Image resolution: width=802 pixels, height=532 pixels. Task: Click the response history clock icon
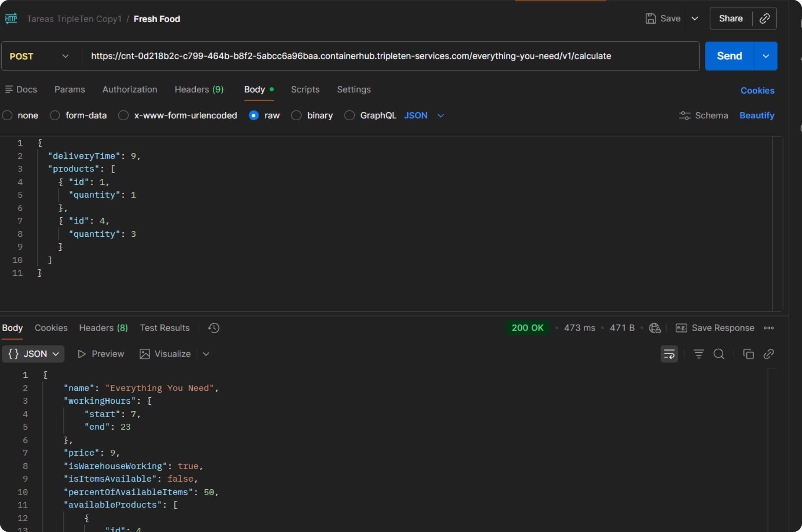click(x=213, y=328)
